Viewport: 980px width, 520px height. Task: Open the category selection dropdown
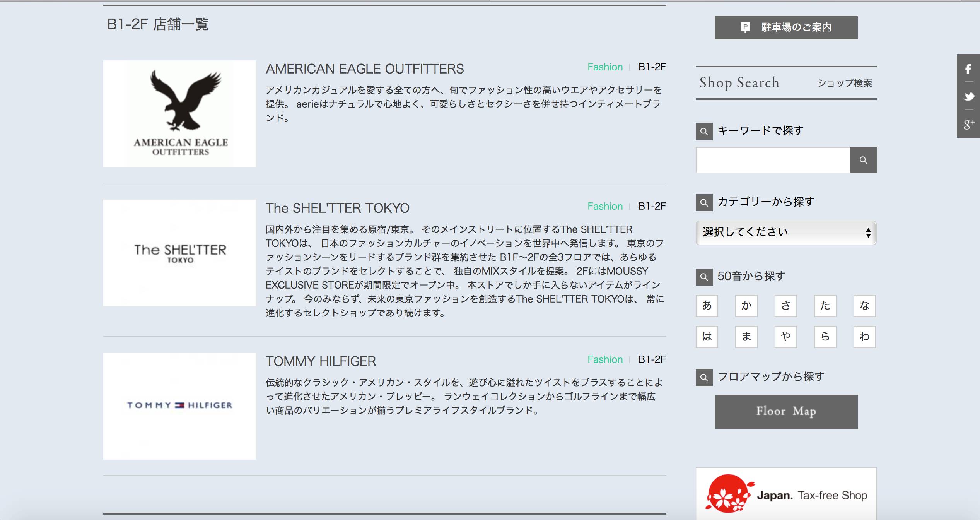(785, 233)
